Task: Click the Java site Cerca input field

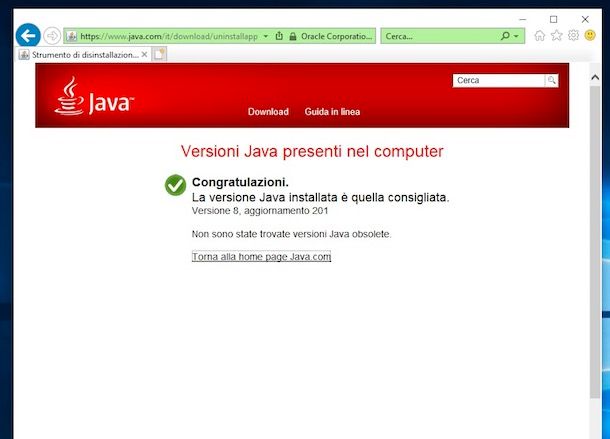Action: [499, 81]
